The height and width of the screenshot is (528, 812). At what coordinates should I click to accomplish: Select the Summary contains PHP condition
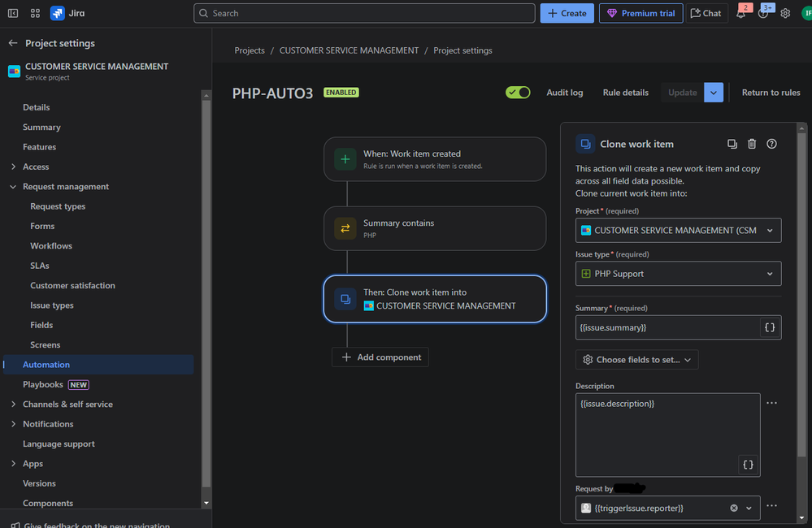435,229
